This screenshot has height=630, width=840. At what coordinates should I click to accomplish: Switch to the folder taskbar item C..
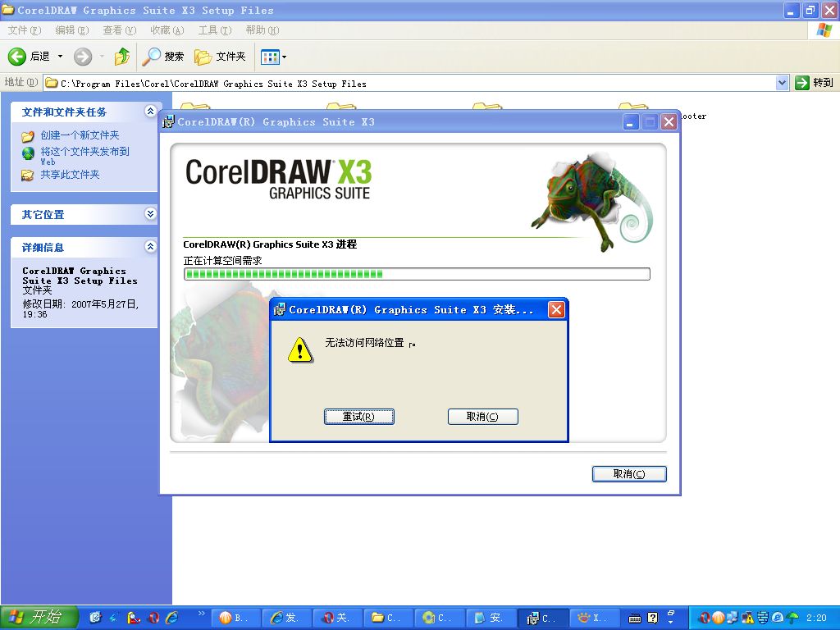(x=390, y=618)
